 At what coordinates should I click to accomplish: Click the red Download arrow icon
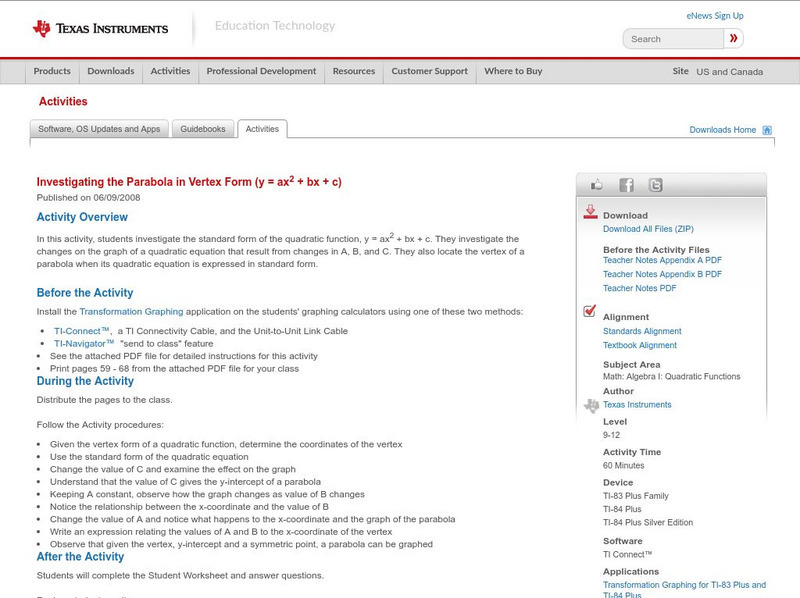click(x=590, y=212)
